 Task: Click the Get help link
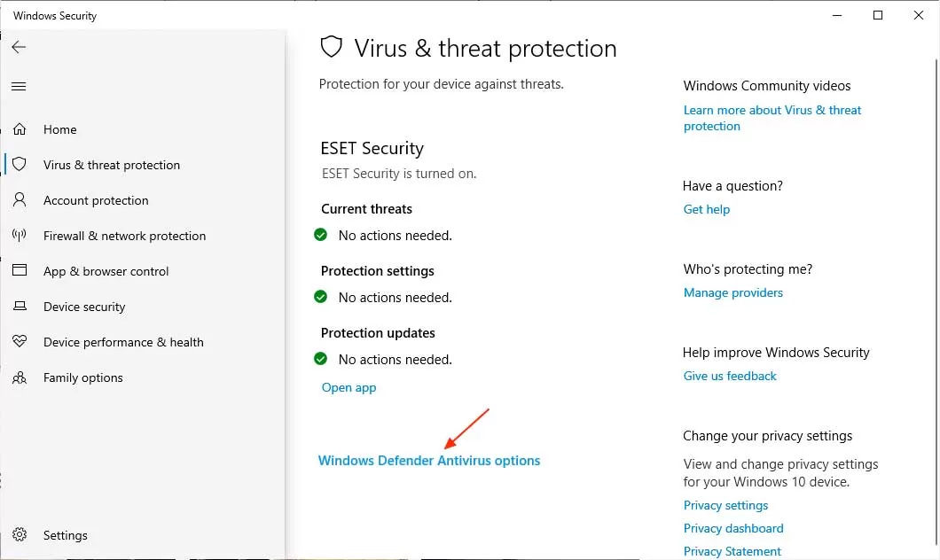tap(706, 209)
